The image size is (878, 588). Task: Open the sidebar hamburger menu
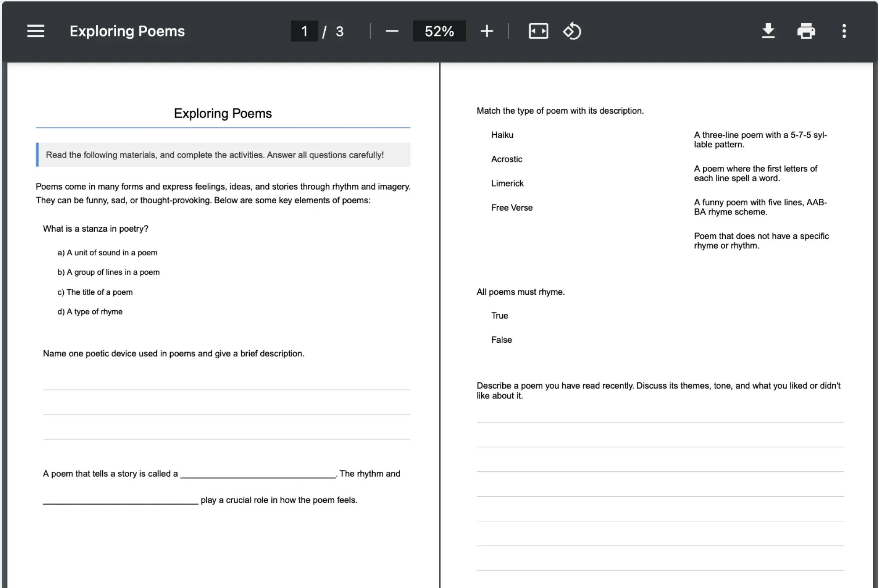[36, 31]
